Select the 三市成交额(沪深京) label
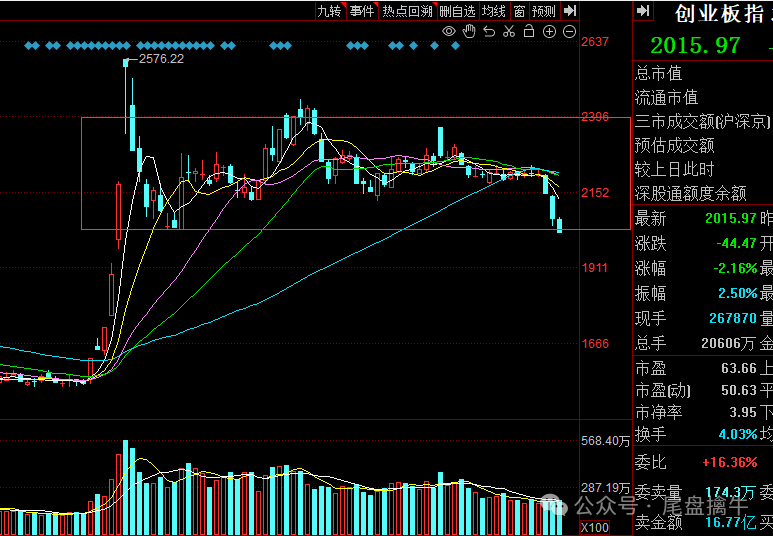Image resolution: width=773 pixels, height=536 pixels. pos(703,121)
